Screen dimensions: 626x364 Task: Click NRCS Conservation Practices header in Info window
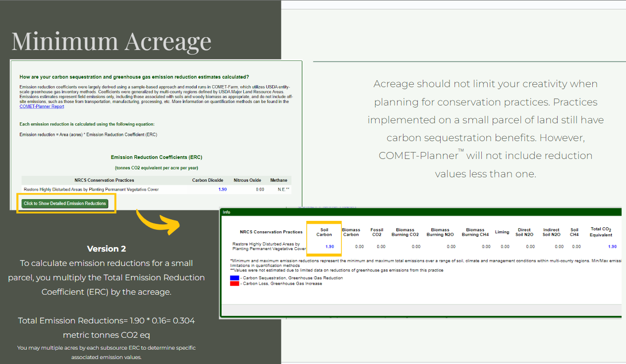[271, 232]
